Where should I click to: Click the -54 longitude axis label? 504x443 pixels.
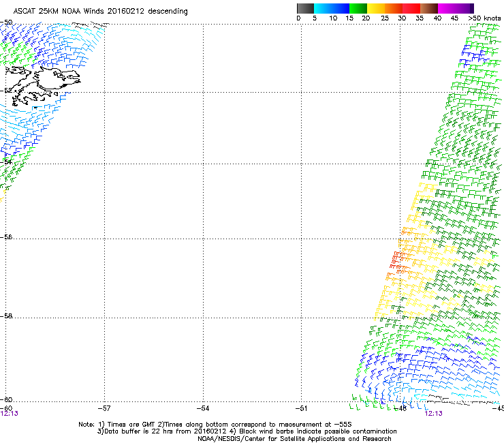[203, 408]
